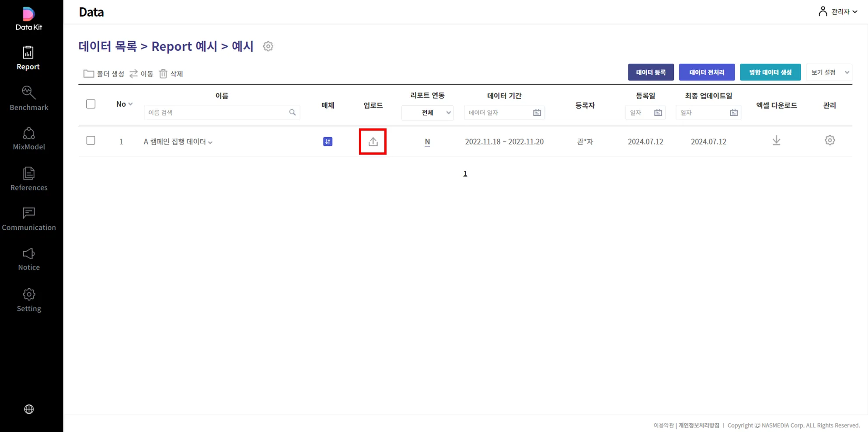Open the 보기 설정 dropdown

click(830, 73)
